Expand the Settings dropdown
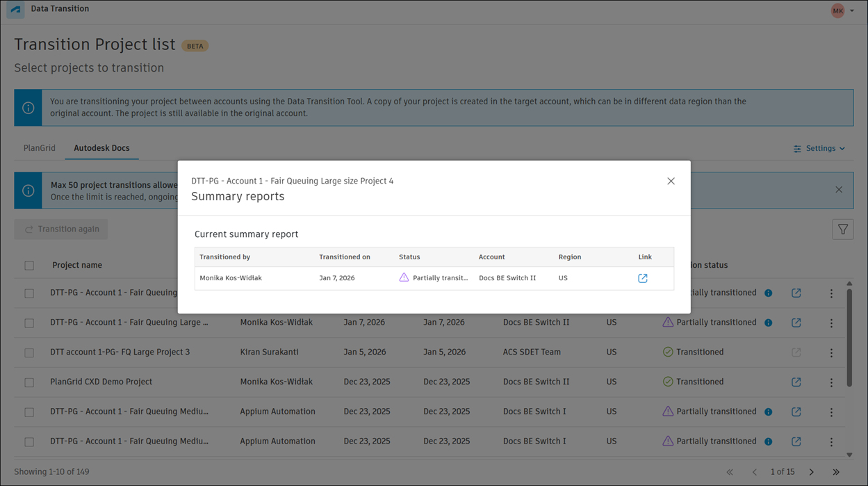Image resolution: width=868 pixels, height=486 pixels. pos(819,148)
